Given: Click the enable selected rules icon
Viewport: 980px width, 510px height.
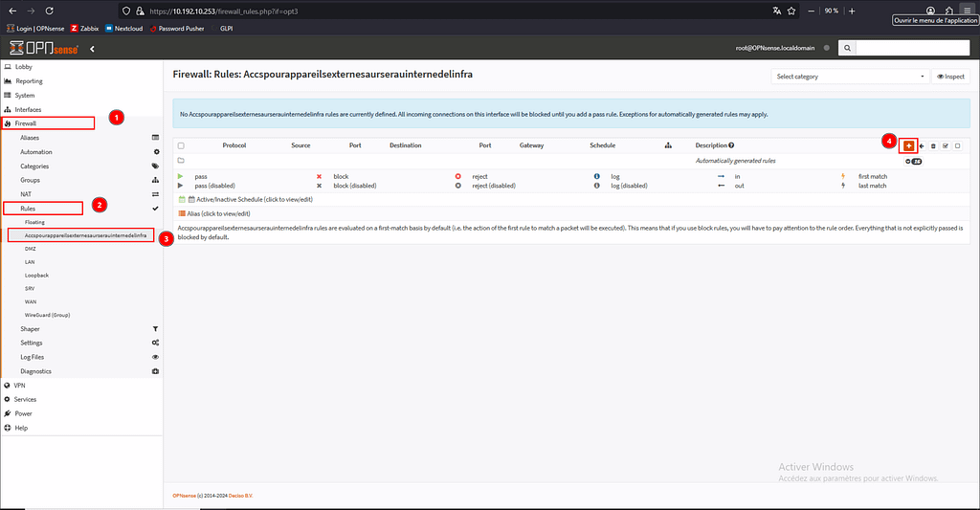Looking at the screenshot, I should tap(945, 145).
